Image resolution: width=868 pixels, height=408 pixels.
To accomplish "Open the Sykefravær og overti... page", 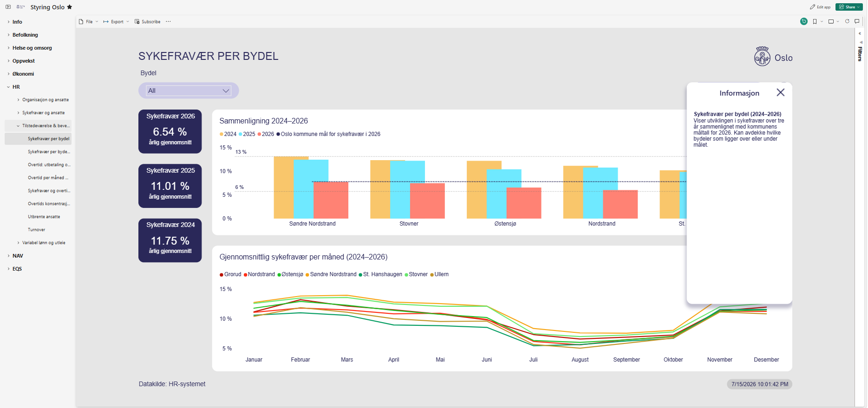I will click(x=49, y=191).
